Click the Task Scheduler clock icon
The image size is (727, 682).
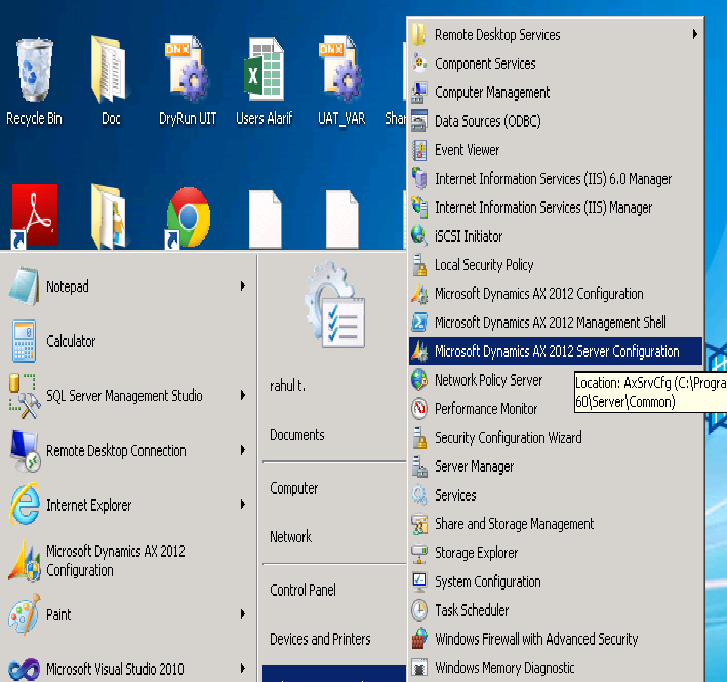(x=420, y=610)
